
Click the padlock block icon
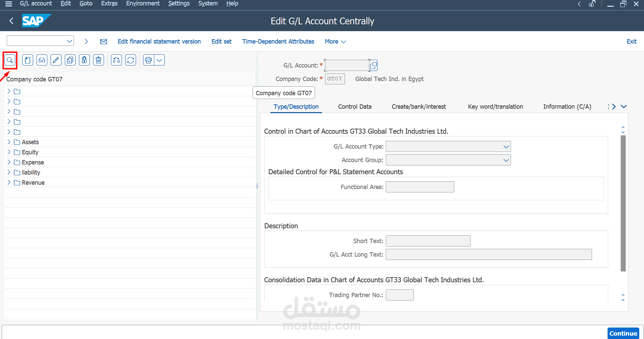tap(84, 60)
